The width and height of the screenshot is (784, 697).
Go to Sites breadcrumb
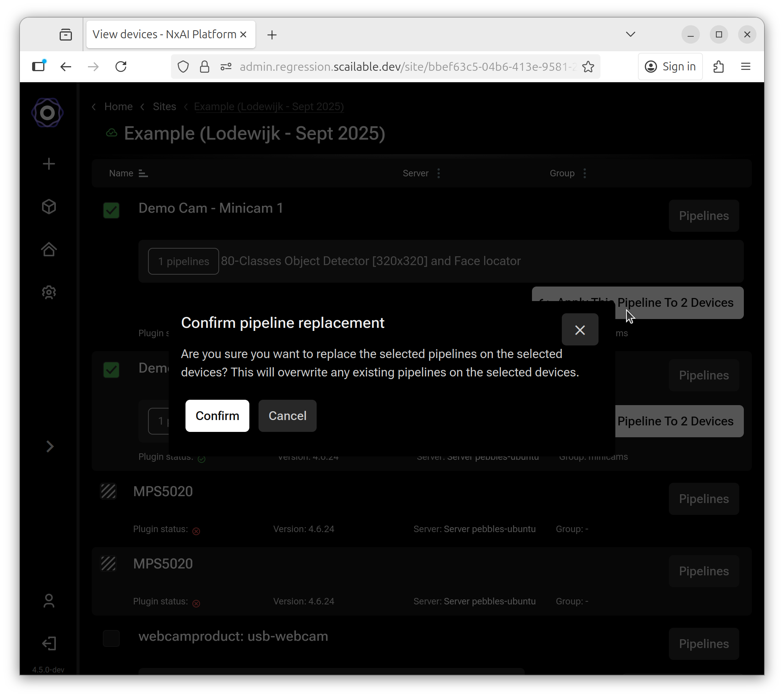click(x=164, y=107)
